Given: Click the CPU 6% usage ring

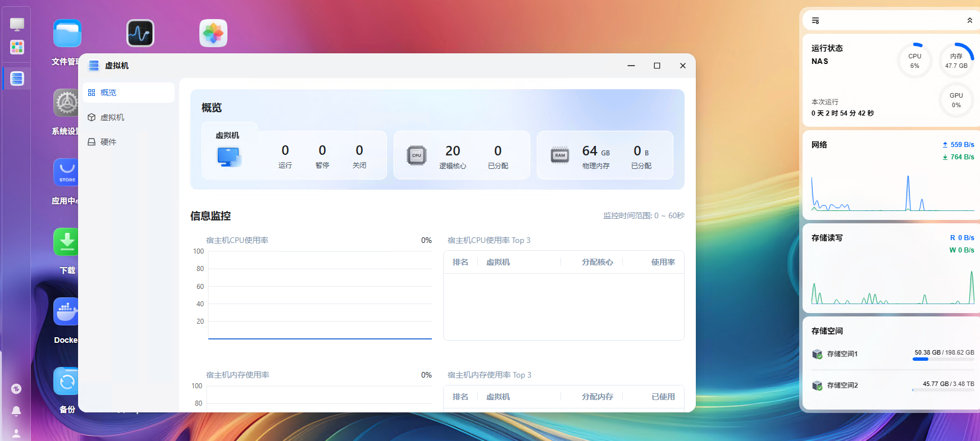Looking at the screenshot, I should [x=915, y=61].
